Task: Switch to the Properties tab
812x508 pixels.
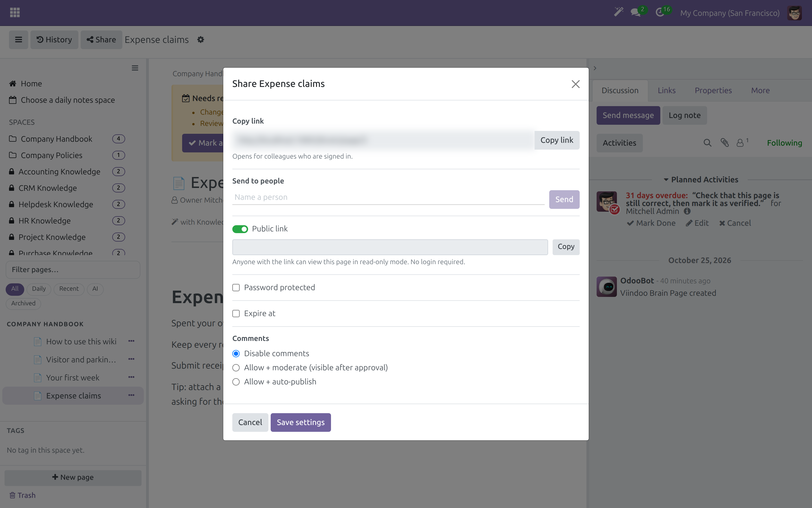Action: coord(713,90)
